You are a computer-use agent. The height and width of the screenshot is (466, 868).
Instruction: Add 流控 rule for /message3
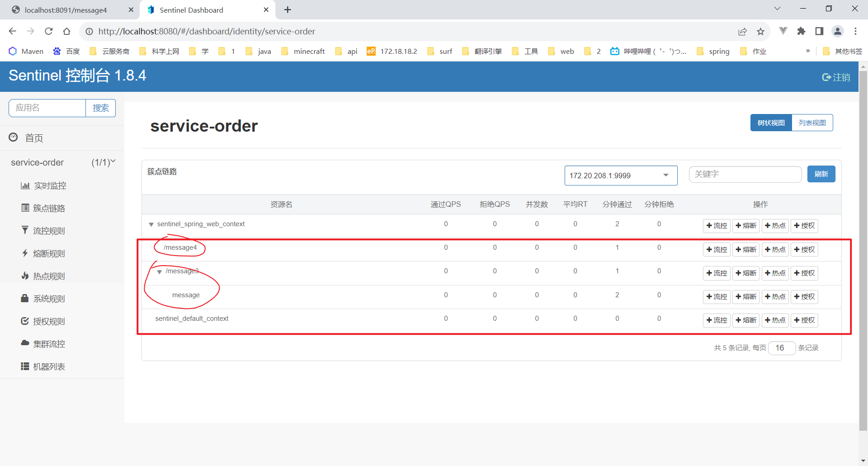717,273
